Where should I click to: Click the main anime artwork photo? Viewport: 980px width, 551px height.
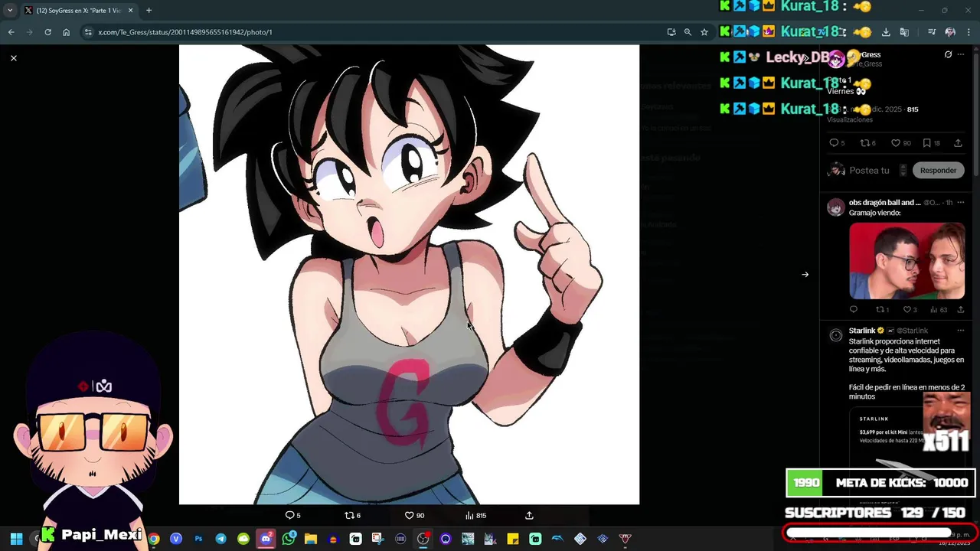(409, 275)
